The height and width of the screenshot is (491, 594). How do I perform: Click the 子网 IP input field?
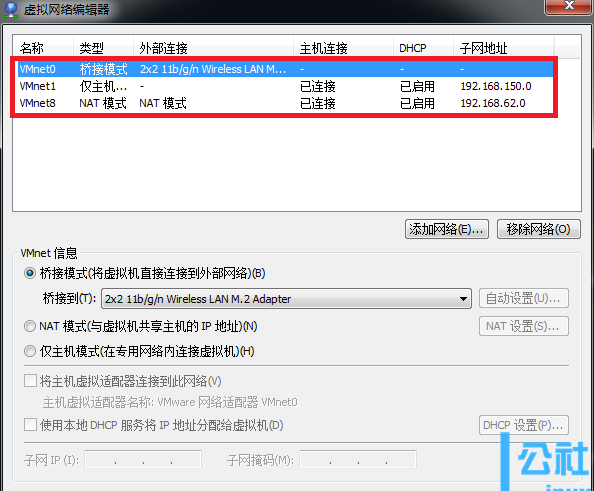(x=143, y=460)
